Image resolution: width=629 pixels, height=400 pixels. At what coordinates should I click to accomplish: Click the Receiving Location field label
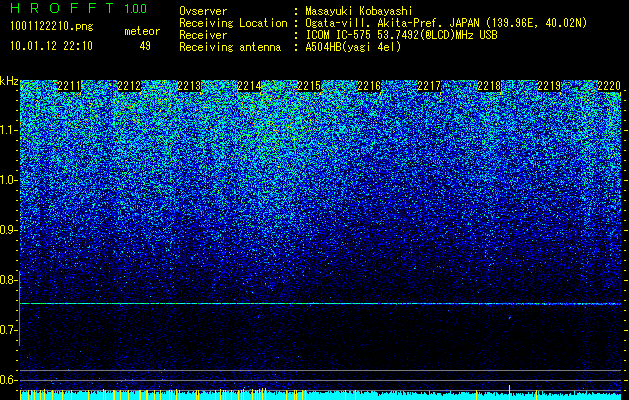click(233, 23)
